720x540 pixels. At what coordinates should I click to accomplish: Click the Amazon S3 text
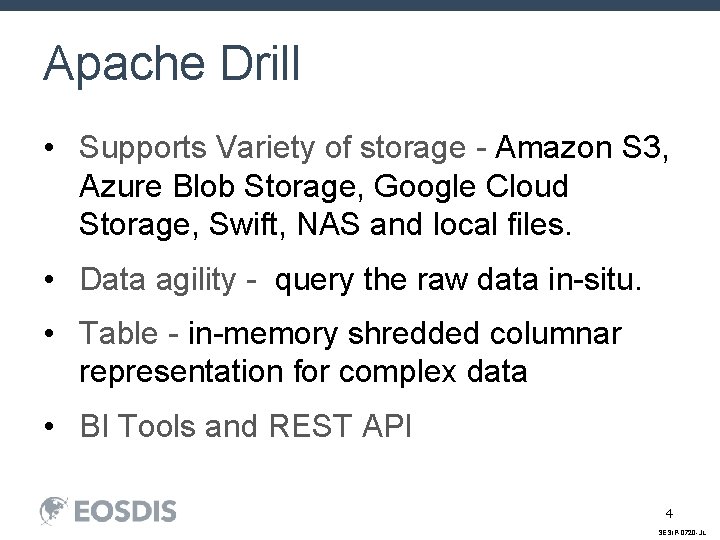(x=581, y=147)
